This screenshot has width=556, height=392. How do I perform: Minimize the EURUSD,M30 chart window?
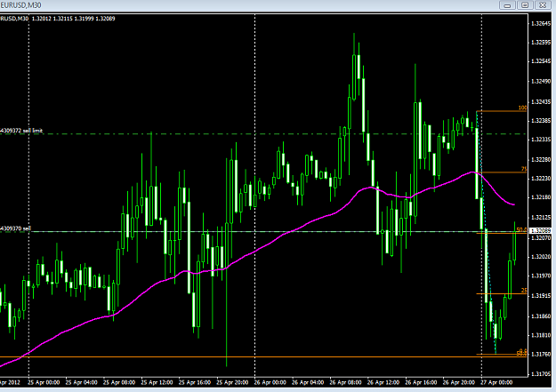507,5
